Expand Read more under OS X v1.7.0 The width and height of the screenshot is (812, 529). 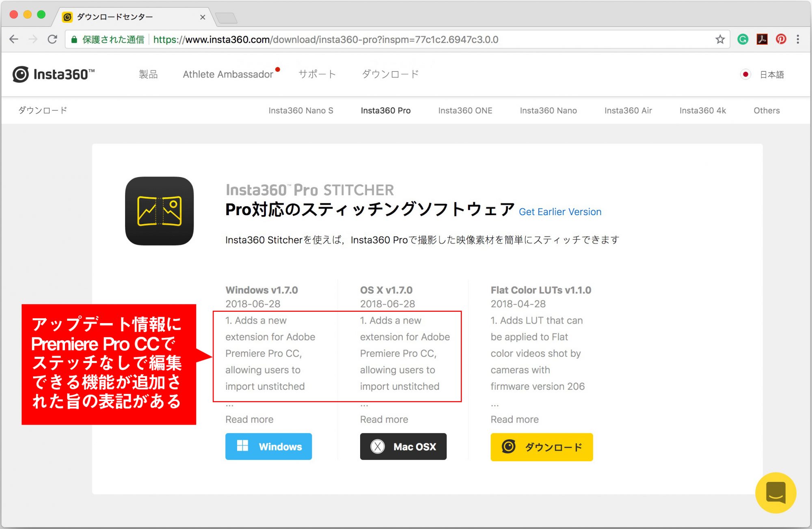pyautogui.click(x=384, y=419)
